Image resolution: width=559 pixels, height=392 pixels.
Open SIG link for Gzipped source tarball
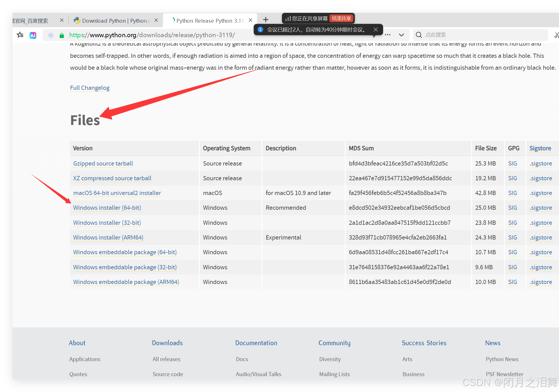[x=512, y=164]
